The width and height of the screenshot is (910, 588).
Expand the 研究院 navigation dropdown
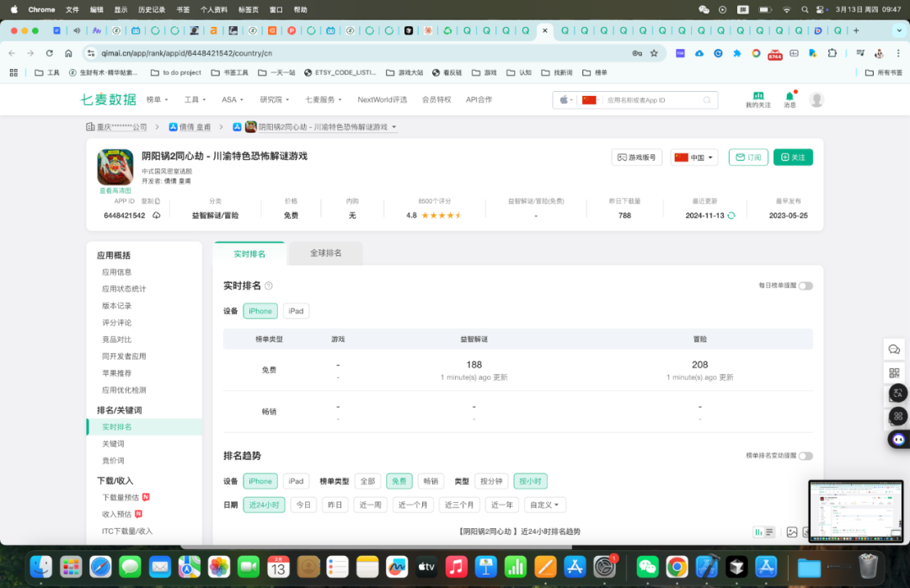coord(274,100)
